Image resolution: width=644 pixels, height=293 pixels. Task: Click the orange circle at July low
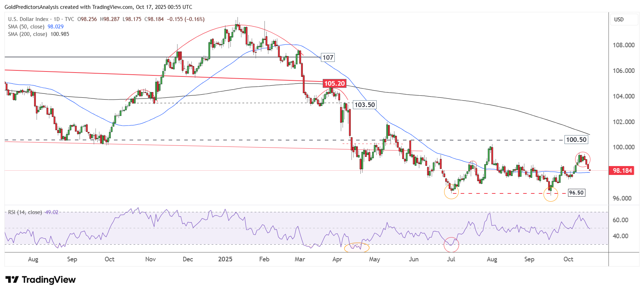coord(451,192)
